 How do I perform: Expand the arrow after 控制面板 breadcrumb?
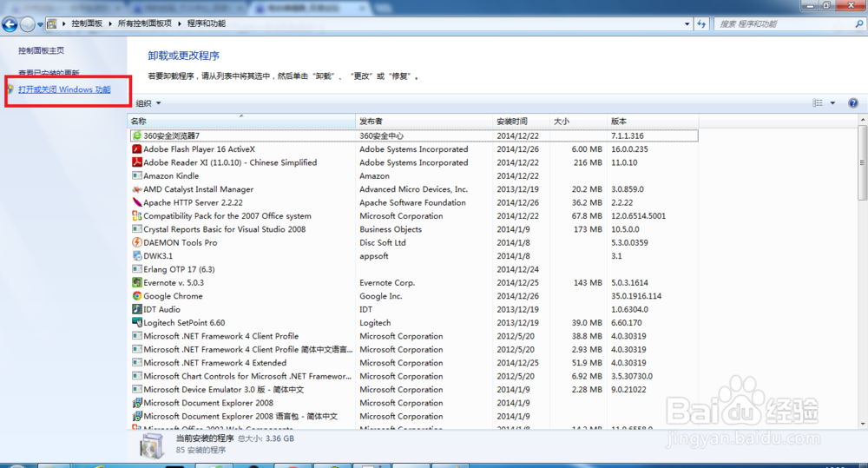coord(110,23)
